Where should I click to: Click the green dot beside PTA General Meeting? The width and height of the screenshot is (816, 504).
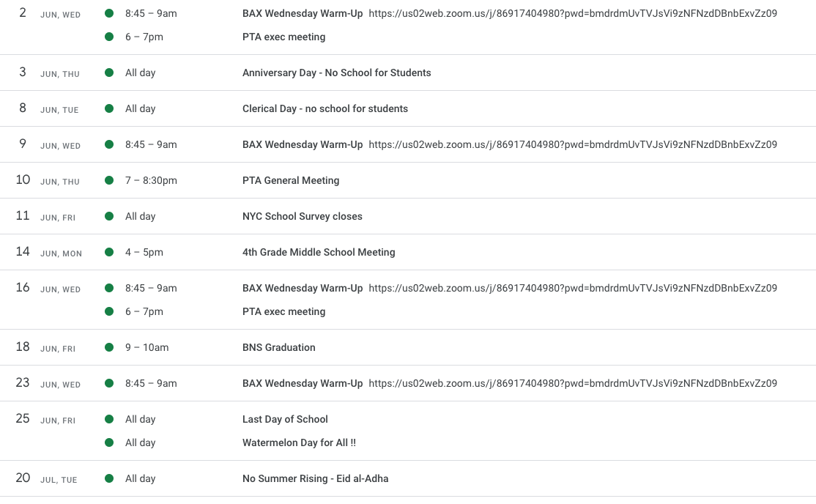tap(109, 180)
